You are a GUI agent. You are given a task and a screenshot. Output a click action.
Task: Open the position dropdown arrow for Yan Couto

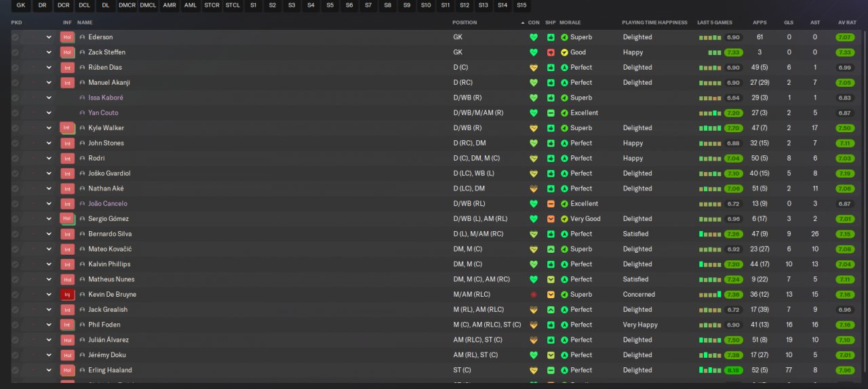point(49,113)
